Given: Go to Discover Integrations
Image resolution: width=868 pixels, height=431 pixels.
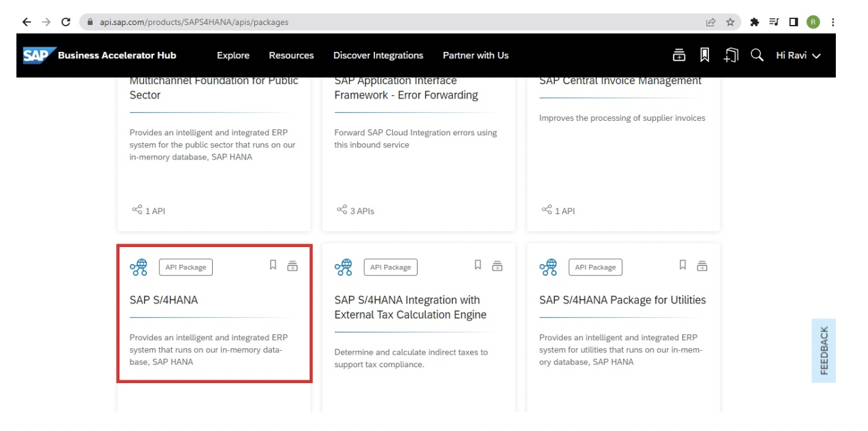Looking at the screenshot, I should tap(378, 55).
